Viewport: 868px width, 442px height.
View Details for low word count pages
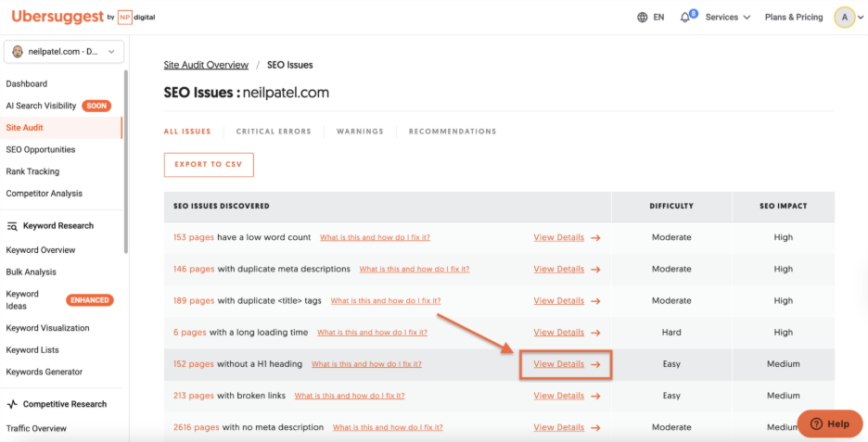pos(558,237)
